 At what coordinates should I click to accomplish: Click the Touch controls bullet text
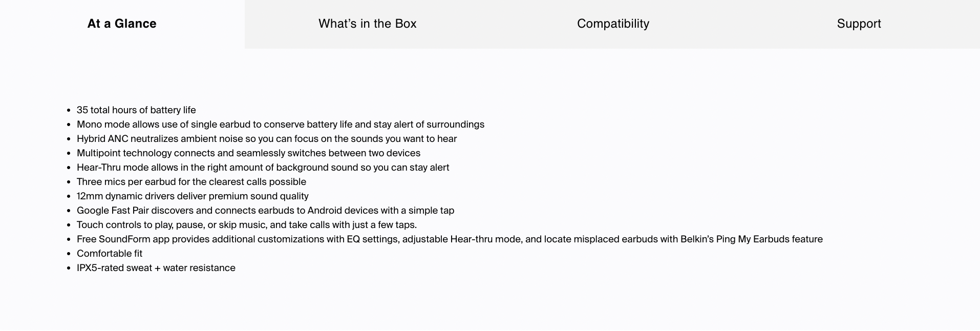pos(247,225)
